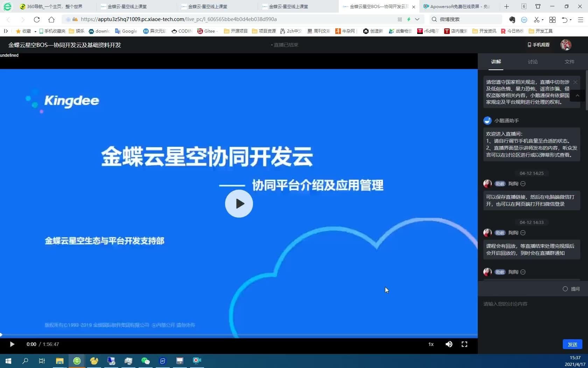Open options icon next to 陶陶 at 14:33
Viewport: 588px width, 368px height.
523,233
